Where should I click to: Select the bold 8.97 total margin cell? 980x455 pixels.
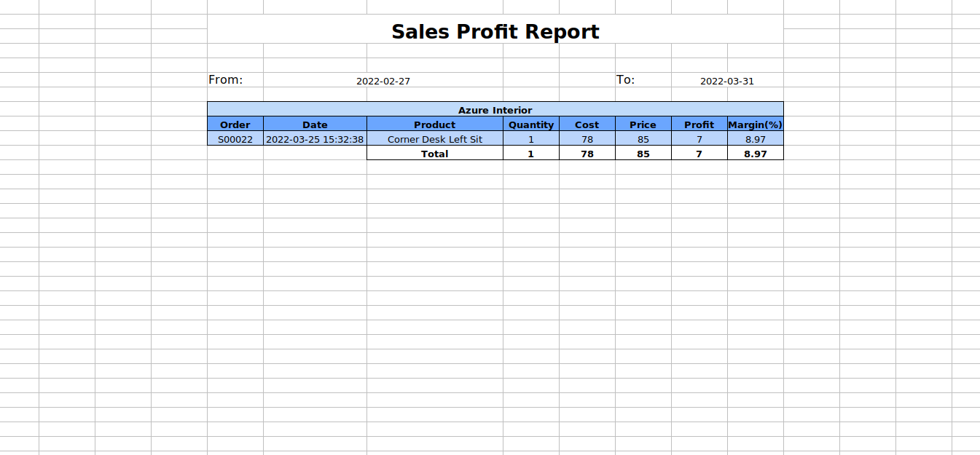755,154
